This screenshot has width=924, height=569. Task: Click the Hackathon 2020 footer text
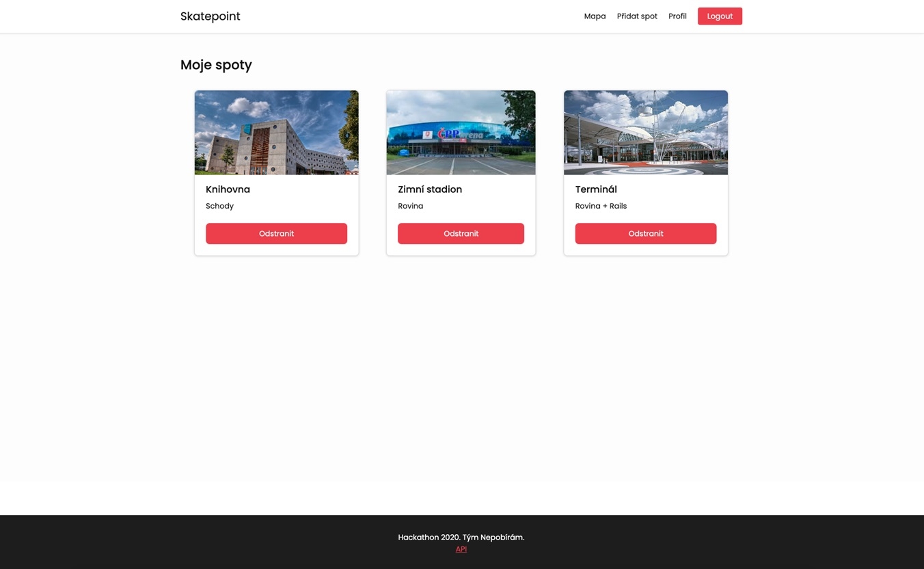[x=461, y=538]
